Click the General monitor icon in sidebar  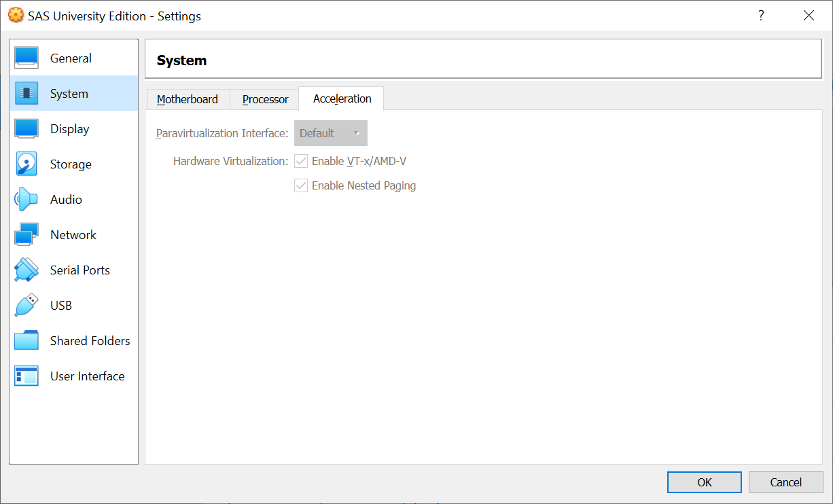click(26, 58)
